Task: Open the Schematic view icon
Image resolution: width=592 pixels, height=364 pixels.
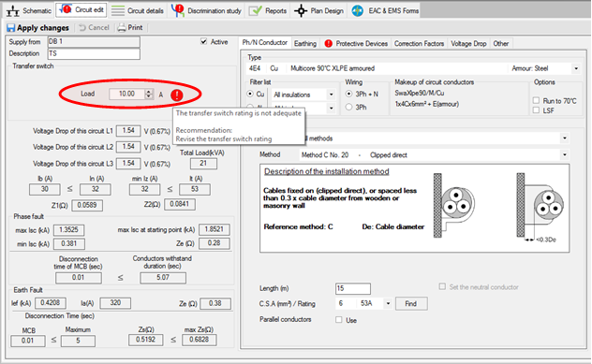Action: (x=12, y=11)
